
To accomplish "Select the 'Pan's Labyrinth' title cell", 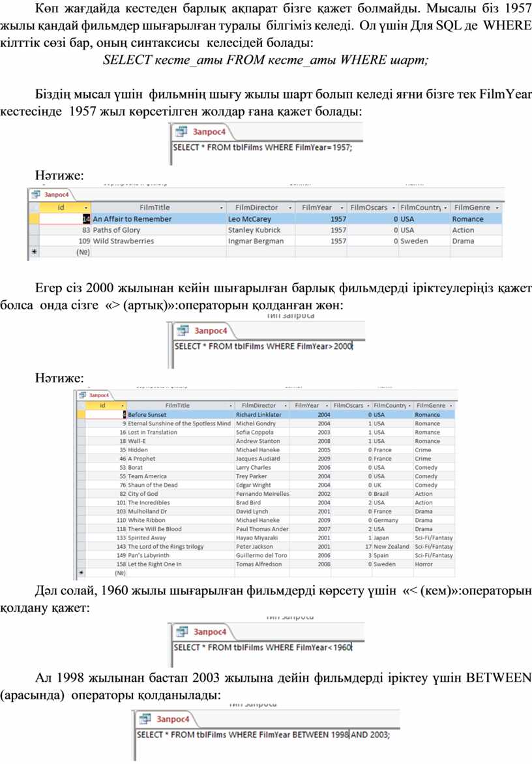I will [181, 555].
